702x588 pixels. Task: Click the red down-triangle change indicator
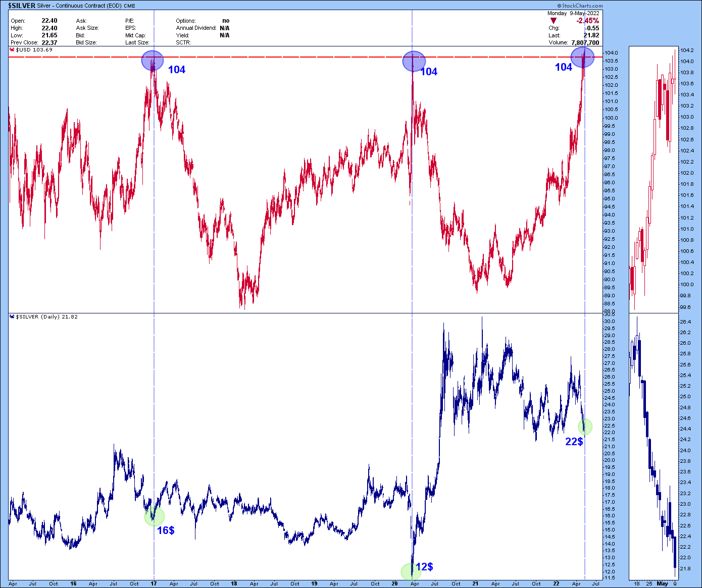554,21
